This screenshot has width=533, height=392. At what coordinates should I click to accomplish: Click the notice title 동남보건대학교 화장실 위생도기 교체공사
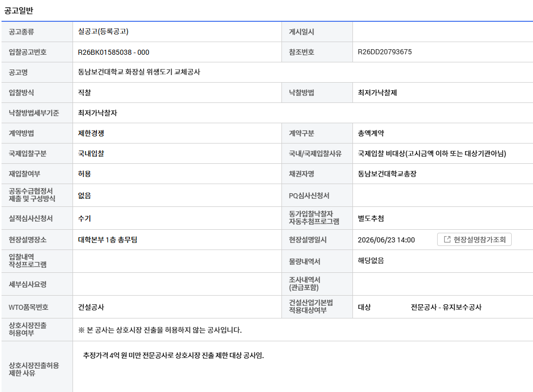tap(139, 72)
